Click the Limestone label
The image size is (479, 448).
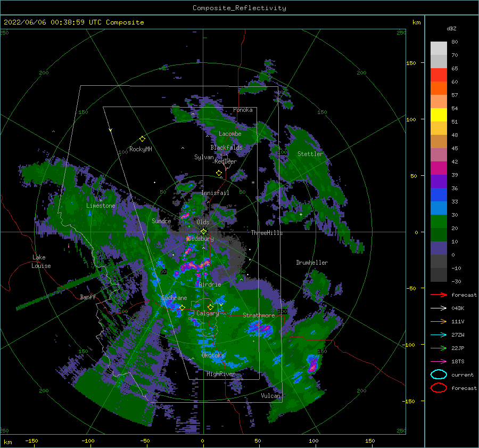click(x=101, y=206)
